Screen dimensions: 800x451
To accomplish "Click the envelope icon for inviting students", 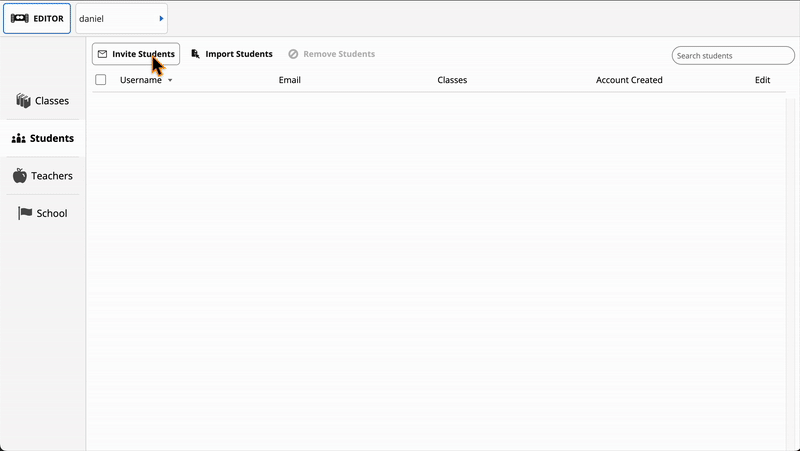I will tap(102, 54).
